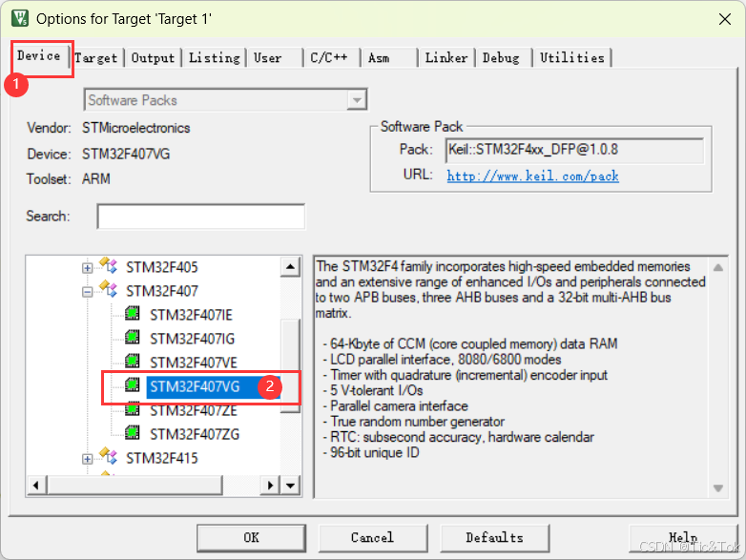Close the Options for Target dialog
The height and width of the screenshot is (560, 746).
(725, 19)
